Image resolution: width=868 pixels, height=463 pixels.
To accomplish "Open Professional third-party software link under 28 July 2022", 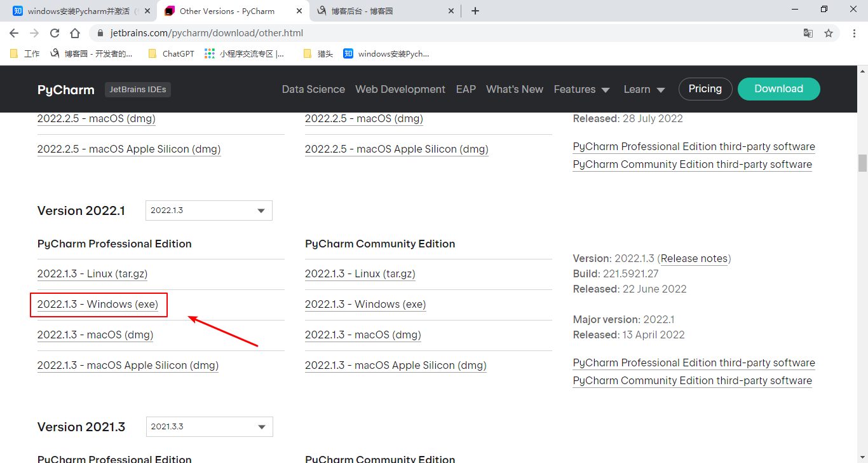I will [694, 146].
